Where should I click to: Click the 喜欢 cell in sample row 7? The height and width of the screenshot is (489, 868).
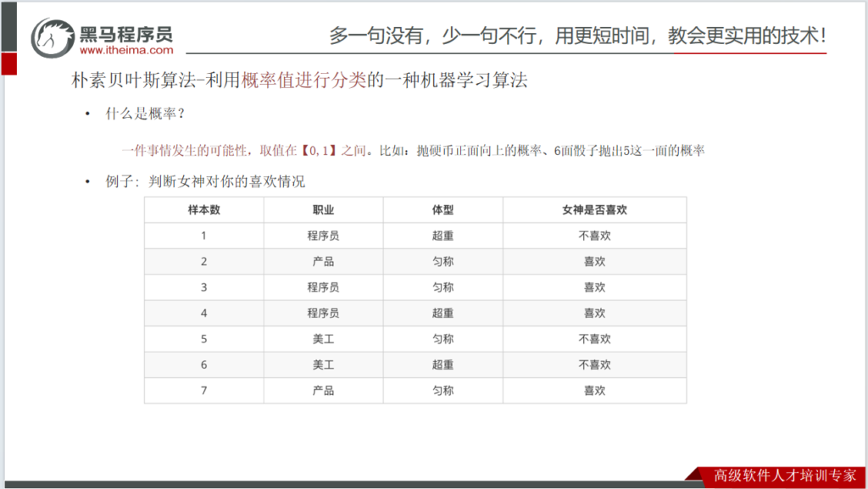tap(594, 391)
